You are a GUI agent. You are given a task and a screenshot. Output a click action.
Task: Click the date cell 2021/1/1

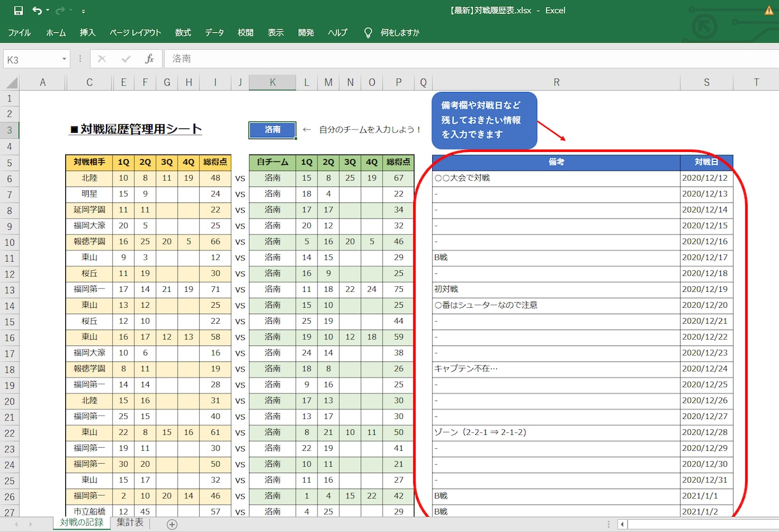coord(707,496)
